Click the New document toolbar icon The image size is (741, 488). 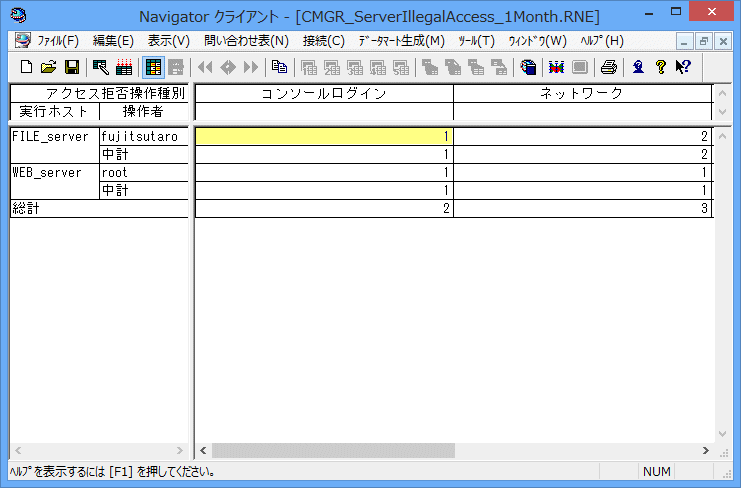click(x=26, y=67)
